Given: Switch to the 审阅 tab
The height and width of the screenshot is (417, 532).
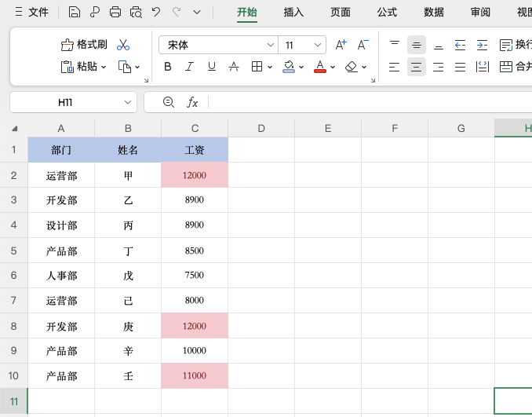Looking at the screenshot, I should 480,13.
